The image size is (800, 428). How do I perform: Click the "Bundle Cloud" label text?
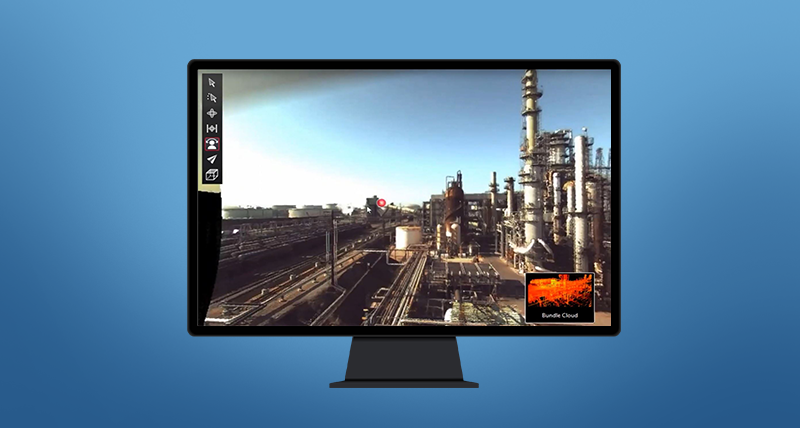tap(559, 315)
